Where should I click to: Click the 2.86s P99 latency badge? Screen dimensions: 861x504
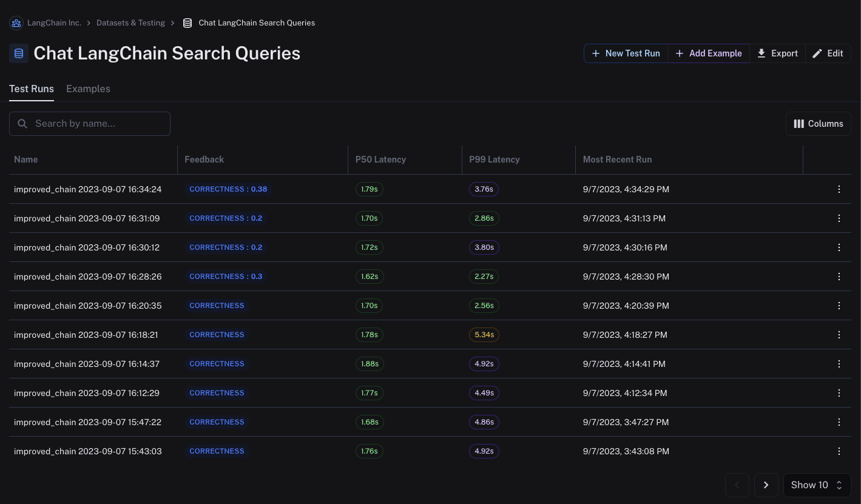(x=484, y=218)
